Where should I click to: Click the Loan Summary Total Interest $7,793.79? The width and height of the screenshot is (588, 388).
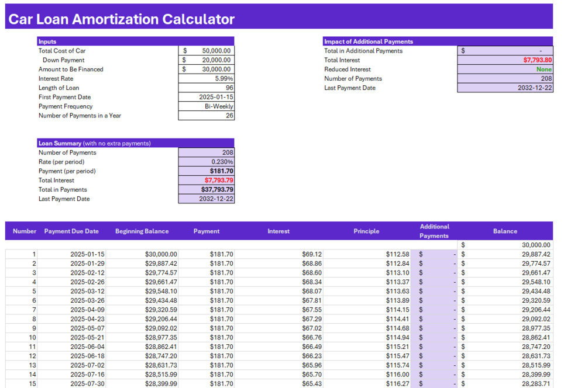click(207, 180)
